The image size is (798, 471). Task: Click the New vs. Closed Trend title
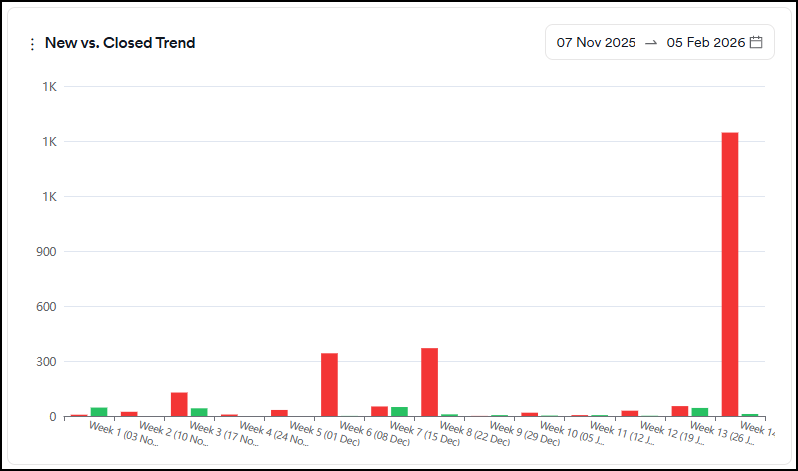pyautogui.click(x=120, y=43)
